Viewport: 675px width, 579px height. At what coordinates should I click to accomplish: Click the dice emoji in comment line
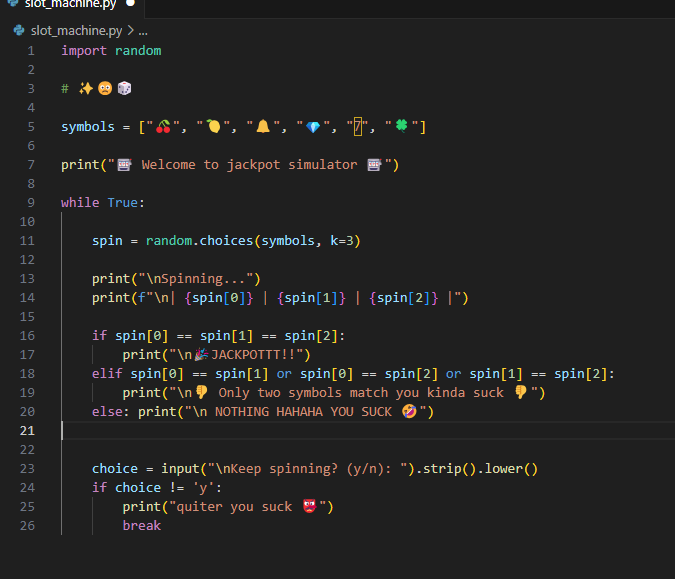[x=124, y=89]
